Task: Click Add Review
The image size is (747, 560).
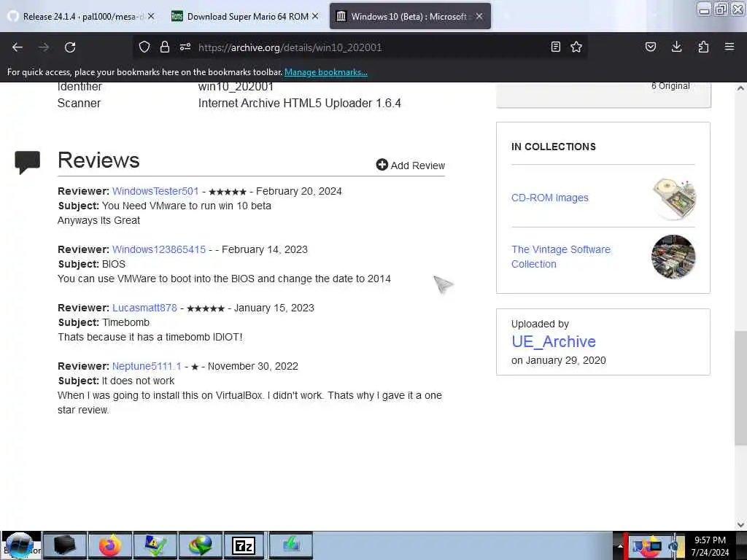Action: [410, 166]
